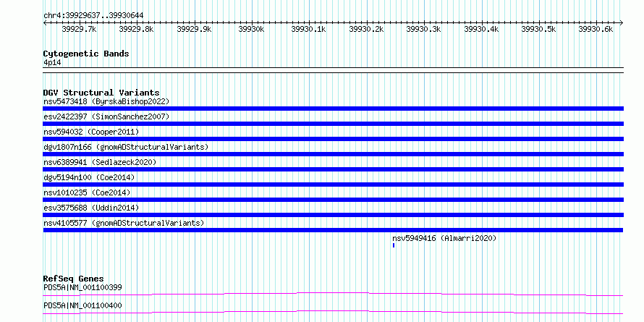Click the 4p14 cytoband bar
Viewport: 644px width, 322px height.
click(x=334, y=70)
